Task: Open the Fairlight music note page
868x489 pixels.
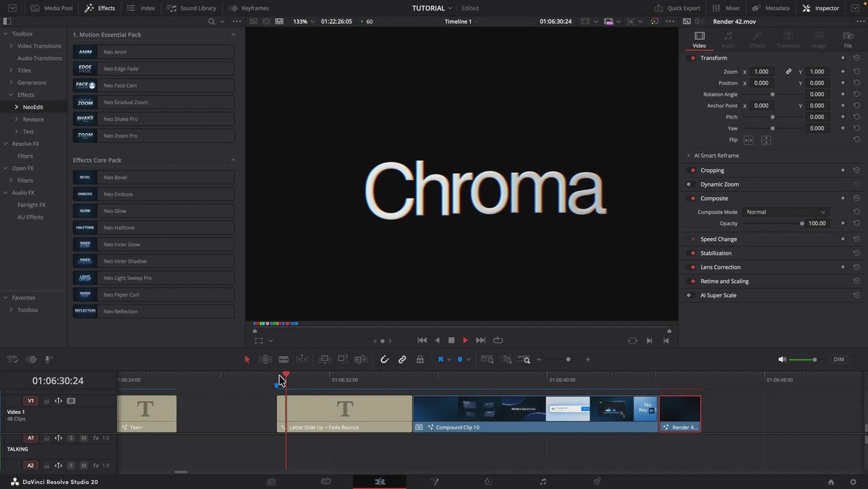Action: pyautogui.click(x=543, y=482)
